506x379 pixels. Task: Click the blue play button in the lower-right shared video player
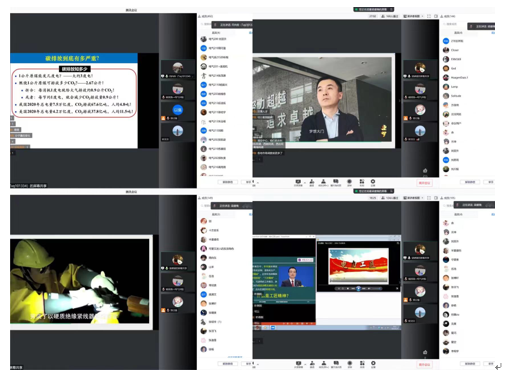pyautogui.click(x=358, y=289)
